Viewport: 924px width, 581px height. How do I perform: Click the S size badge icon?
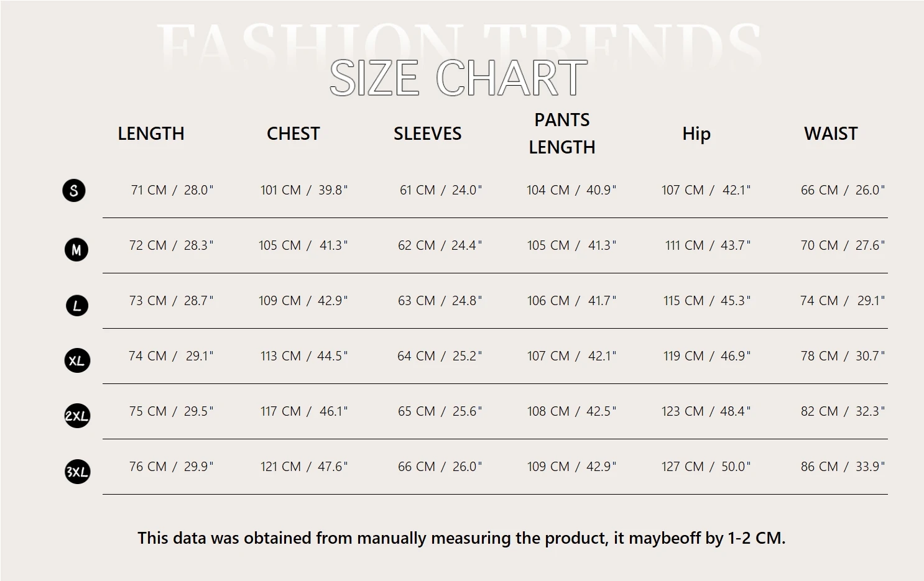tap(74, 190)
